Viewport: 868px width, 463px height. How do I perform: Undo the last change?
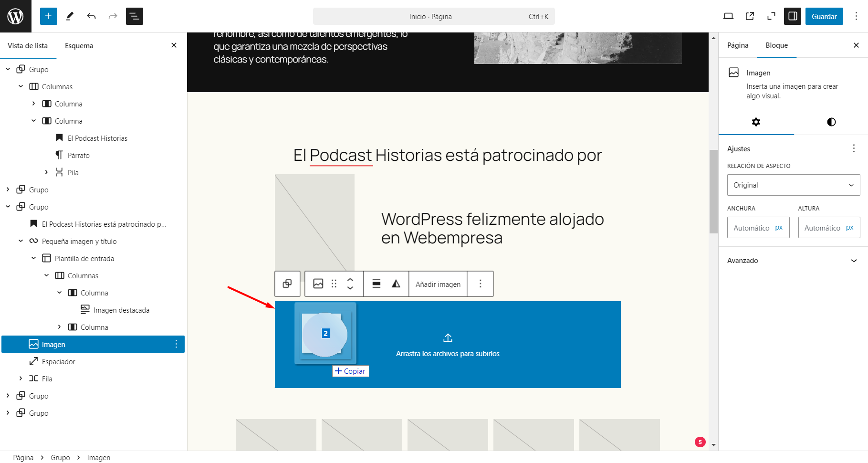pyautogui.click(x=91, y=16)
